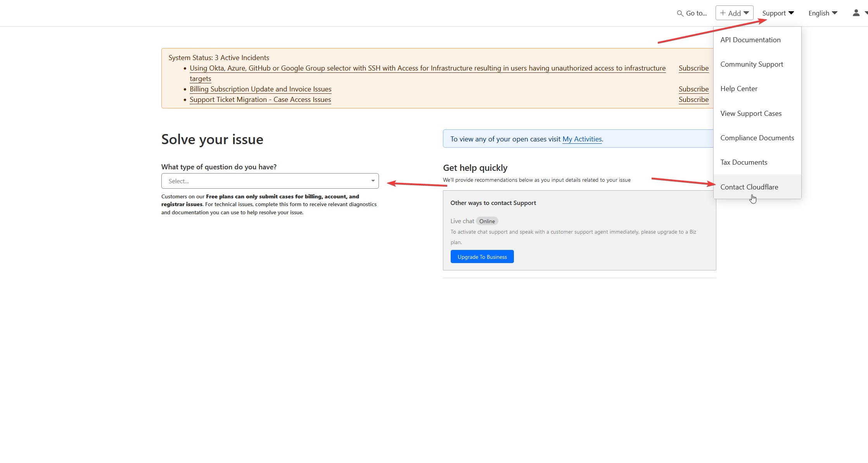The image size is (868, 463).
Task: Open the user account profile icon
Action: [x=856, y=13]
